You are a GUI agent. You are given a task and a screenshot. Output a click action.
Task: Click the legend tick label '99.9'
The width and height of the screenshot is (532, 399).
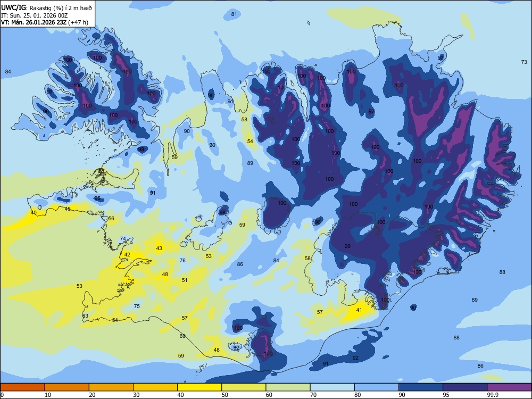point(493,395)
